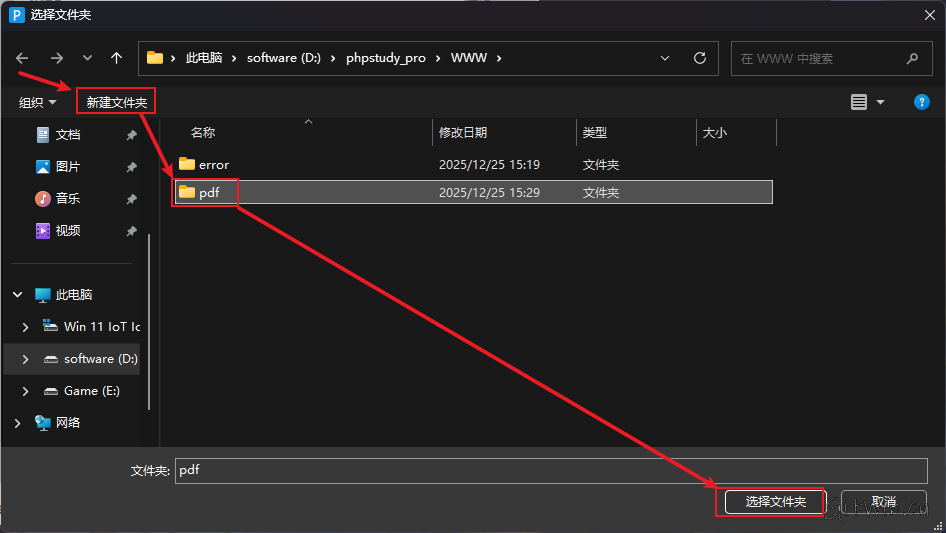Click date 2025/12/25 15:19
Viewport: 946px width, 533px height.
(x=489, y=164)
